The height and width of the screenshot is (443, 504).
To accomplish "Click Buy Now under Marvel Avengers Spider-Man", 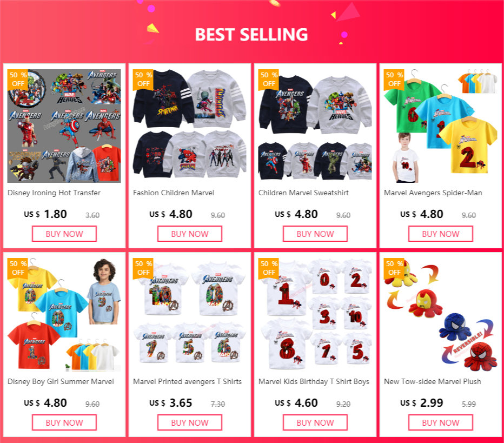I will tap(441, 234).
